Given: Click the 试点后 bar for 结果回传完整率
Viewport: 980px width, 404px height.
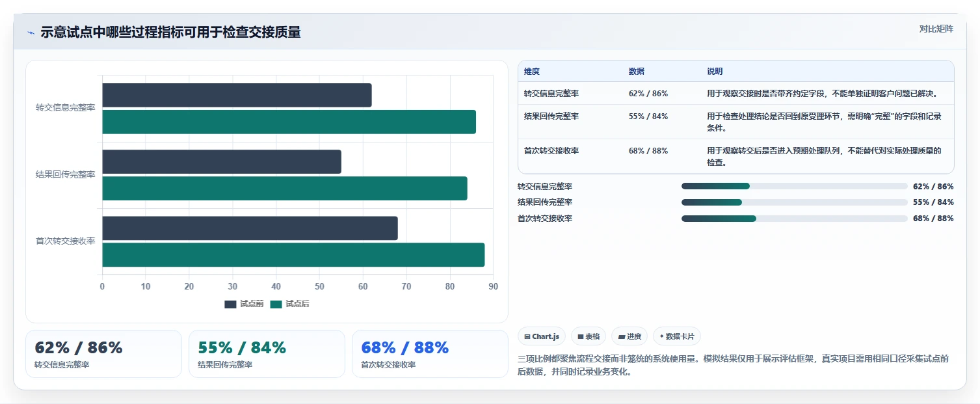Looking at the screenshot, I should [285, 189].
